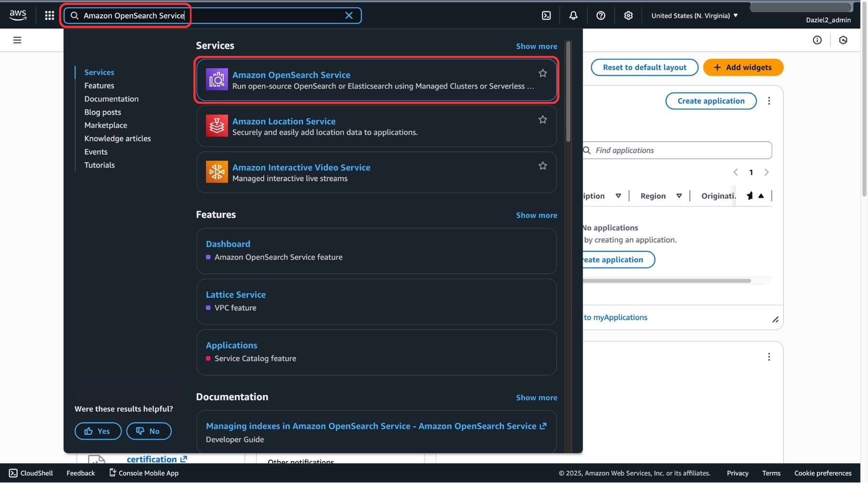This screenshot has width=868, height=484.
Task: Open the applications widget three-dot menu
Action: point(769,101)
